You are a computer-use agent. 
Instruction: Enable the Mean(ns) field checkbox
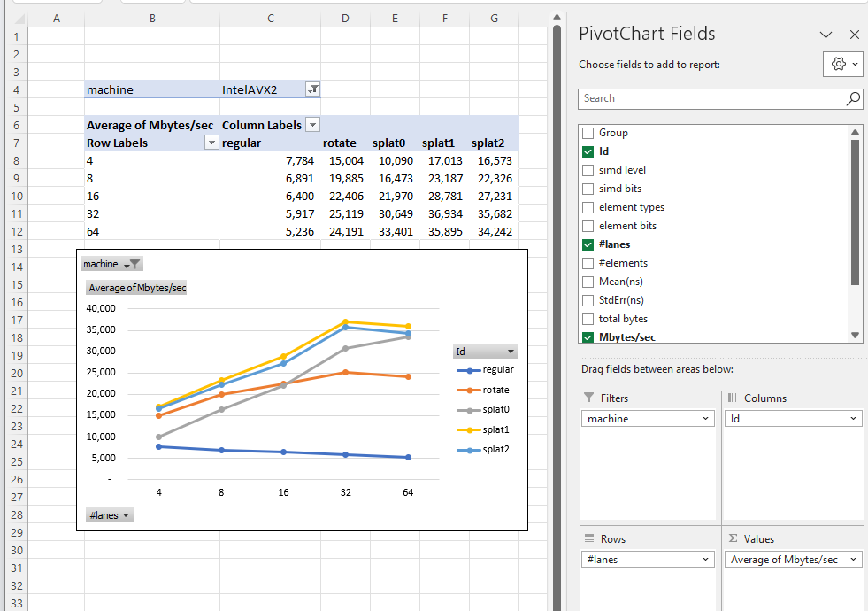pyautogui.click(x=588, y=282)
